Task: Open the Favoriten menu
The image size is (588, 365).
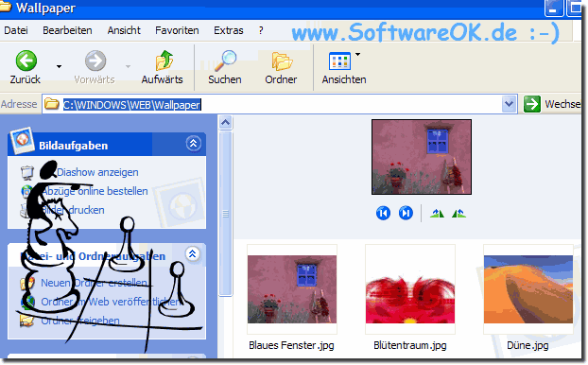Action: coord(177,30)
